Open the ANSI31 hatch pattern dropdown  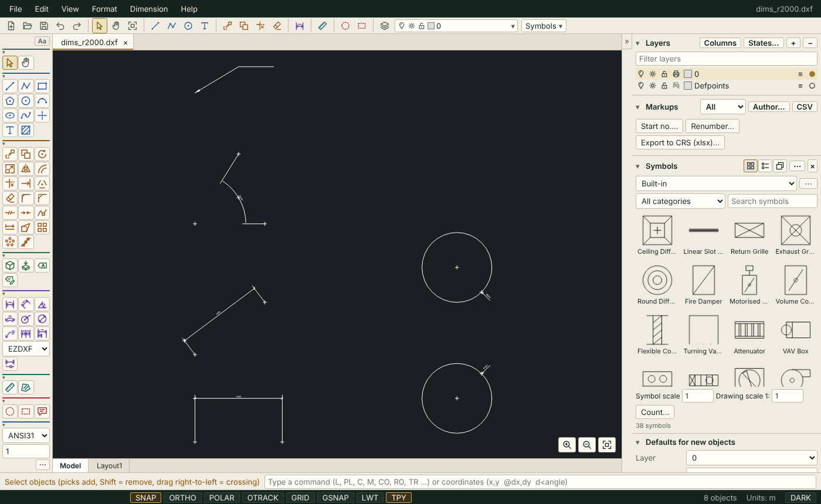click(26, 435)
